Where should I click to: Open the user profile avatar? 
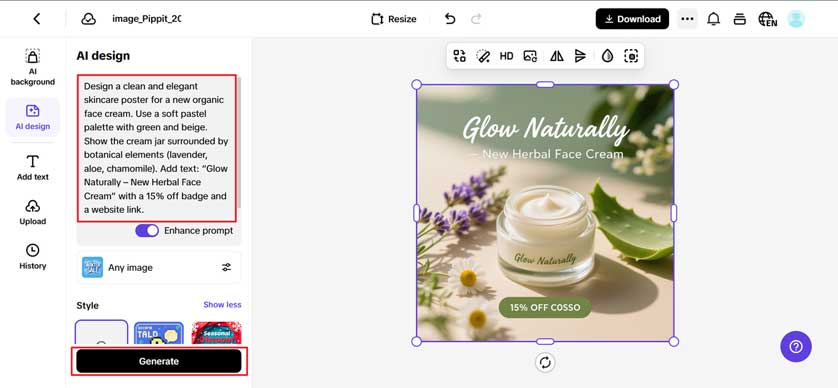(796, 19)
